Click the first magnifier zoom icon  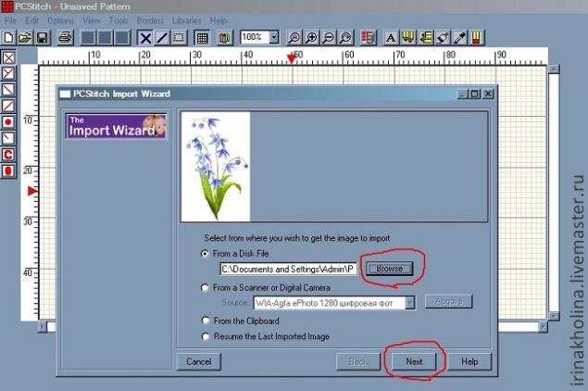click(294, 38)
